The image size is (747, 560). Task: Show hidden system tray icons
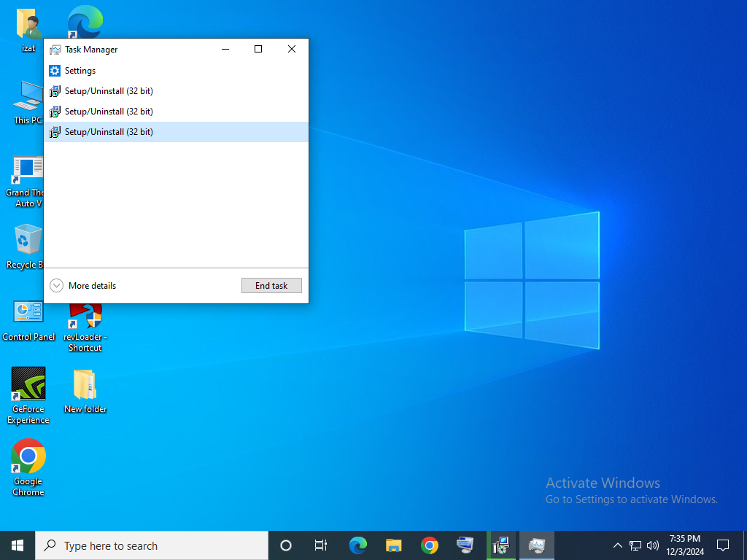pos(617,545)
